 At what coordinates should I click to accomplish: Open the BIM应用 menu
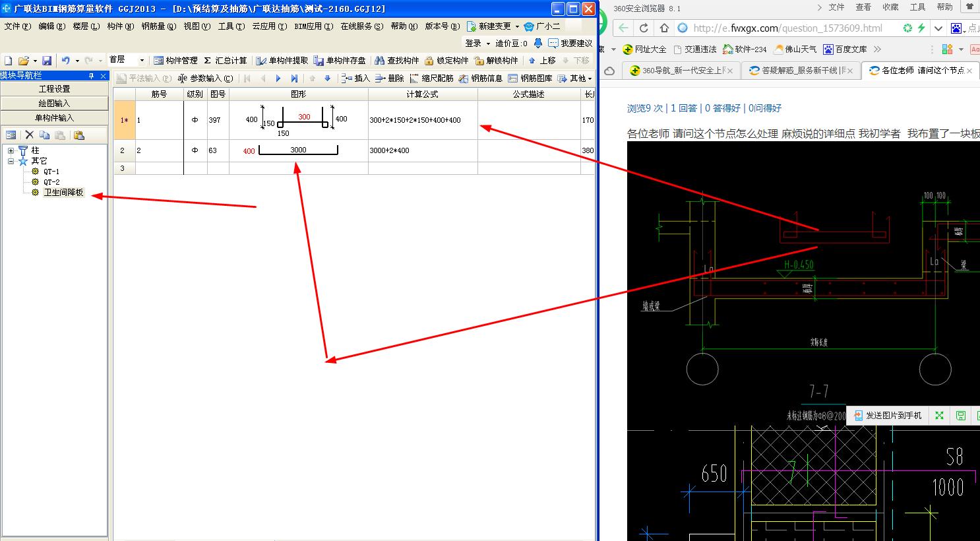[313, 26]
